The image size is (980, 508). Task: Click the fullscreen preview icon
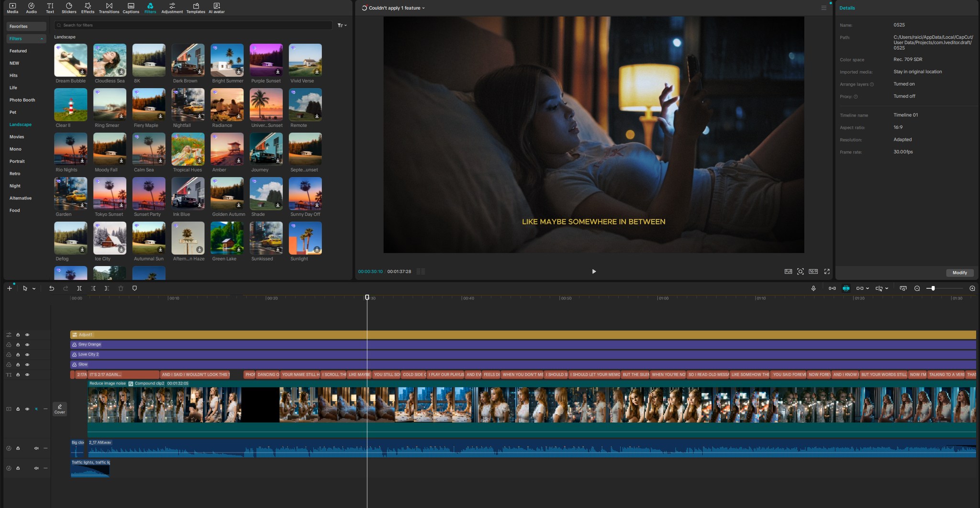pos(827,271)
